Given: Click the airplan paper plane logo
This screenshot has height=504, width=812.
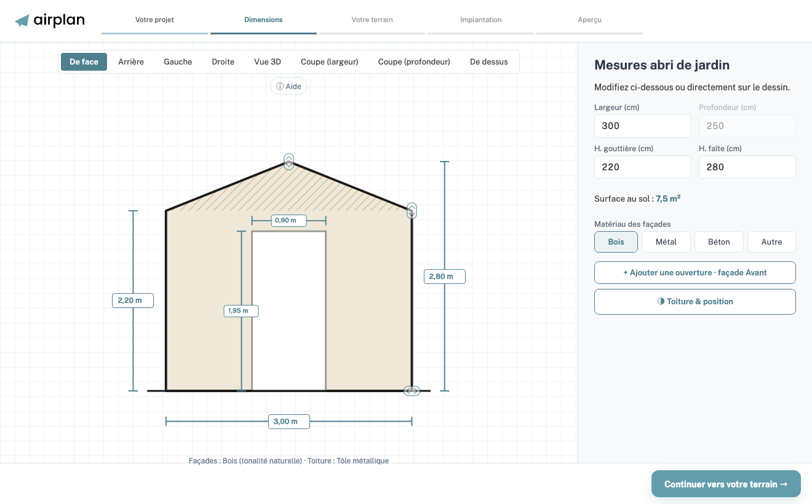Looking at the screenshot, I should pos(22,21).
